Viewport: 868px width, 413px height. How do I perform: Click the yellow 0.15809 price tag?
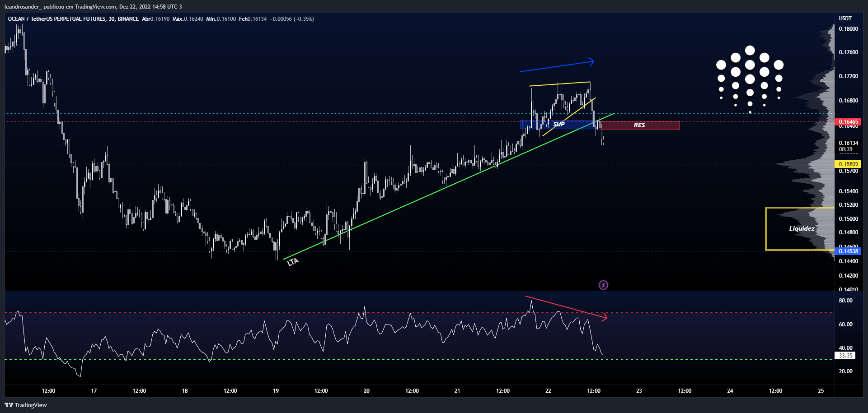(x=848, y=164)
